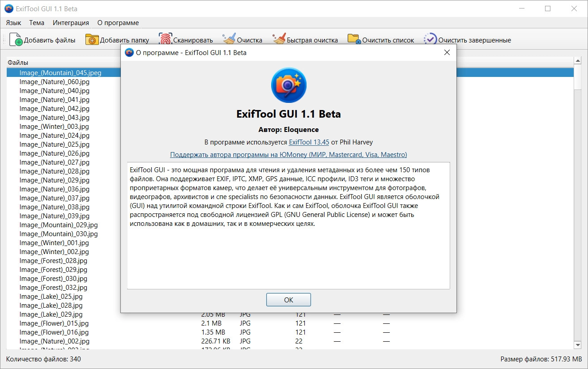
Task: Choose Image_(Forest)_030.jpg
Action: pyautogui.click(x=53, y=279)
